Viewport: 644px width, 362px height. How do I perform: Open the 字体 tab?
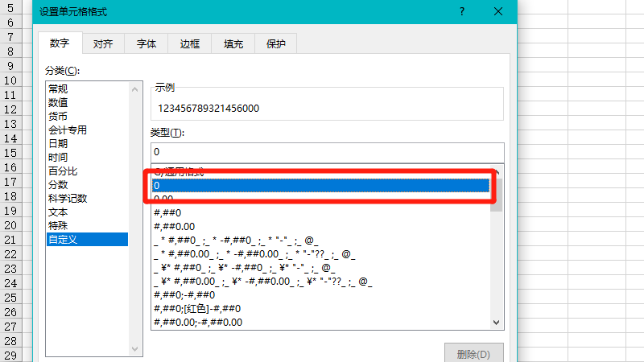pyautogui.click(x=146, y=44)
